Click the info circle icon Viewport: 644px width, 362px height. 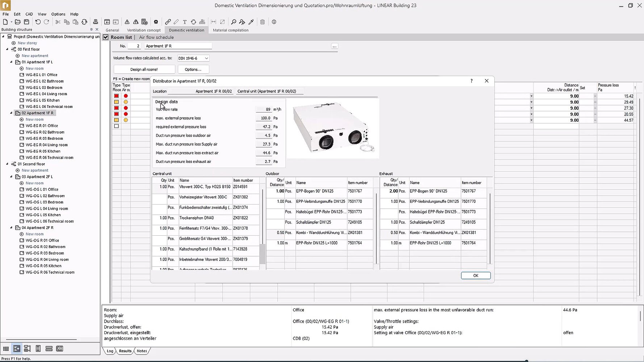[274, 22]
